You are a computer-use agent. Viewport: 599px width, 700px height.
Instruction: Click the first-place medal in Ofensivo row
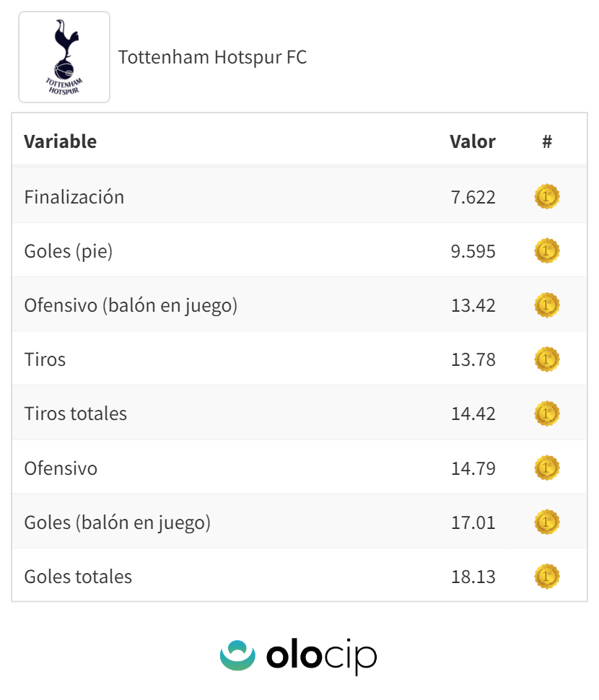[547, 468]
